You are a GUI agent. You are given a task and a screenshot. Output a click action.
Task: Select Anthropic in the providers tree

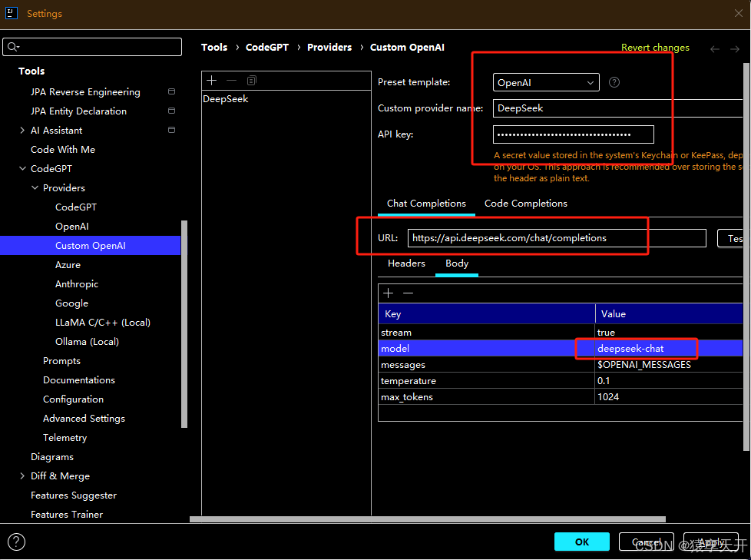click(x=77, y=284)
